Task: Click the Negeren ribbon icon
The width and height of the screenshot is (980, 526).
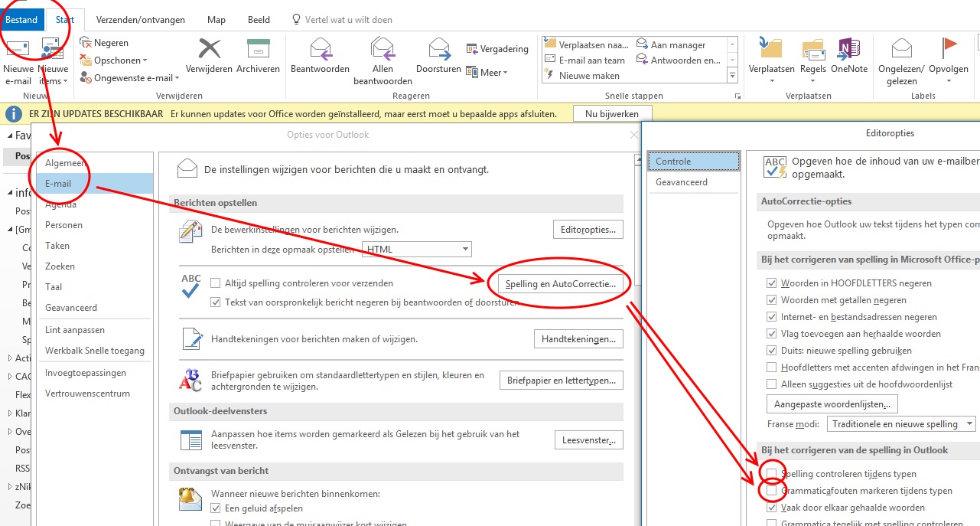Action: 85,43
